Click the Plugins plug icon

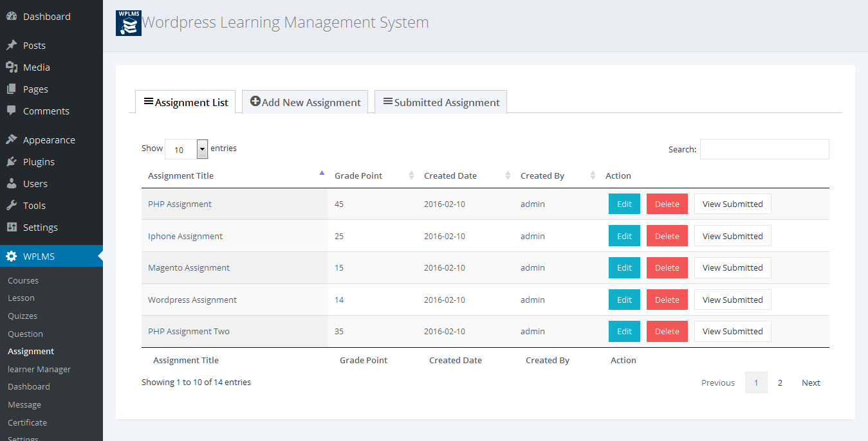[x=12, y=162]
